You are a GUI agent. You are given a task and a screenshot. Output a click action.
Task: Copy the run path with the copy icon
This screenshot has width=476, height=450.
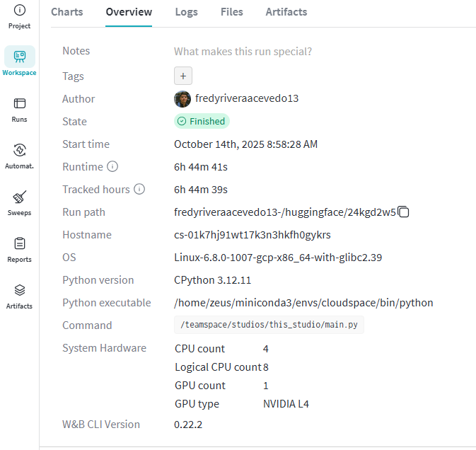pos(403,212)
